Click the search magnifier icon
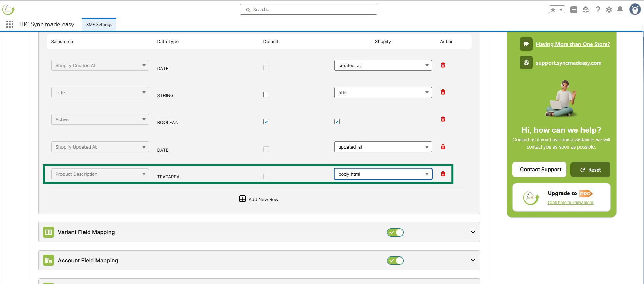This screenshot has width=644, height=284. (248, 10)
